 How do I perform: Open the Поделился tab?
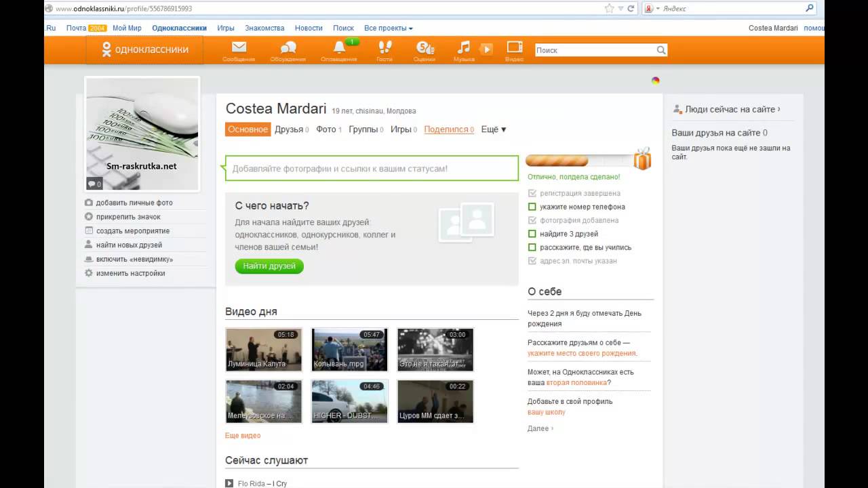pyautogui.click(x=449, y=129)
